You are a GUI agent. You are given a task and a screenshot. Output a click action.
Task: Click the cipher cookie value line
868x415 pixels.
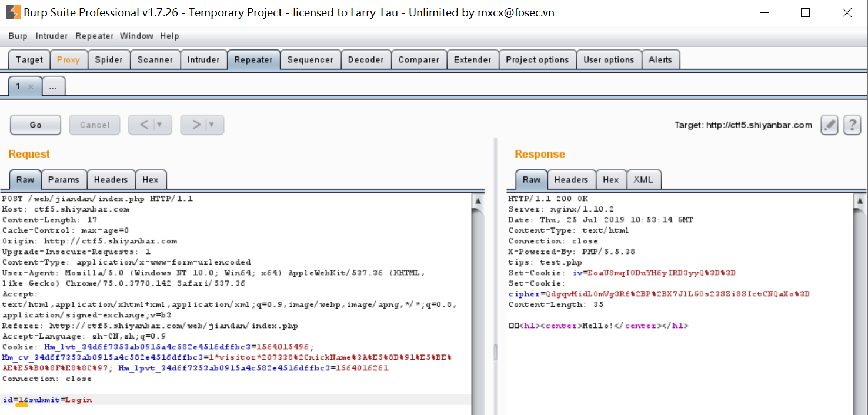point(659,294)
